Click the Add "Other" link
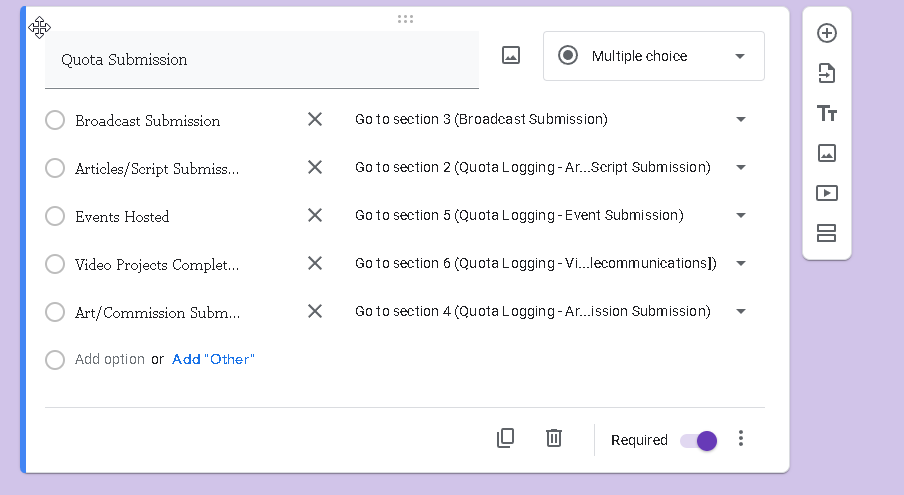This screenshot has height=495, width=904. [213, 359]
